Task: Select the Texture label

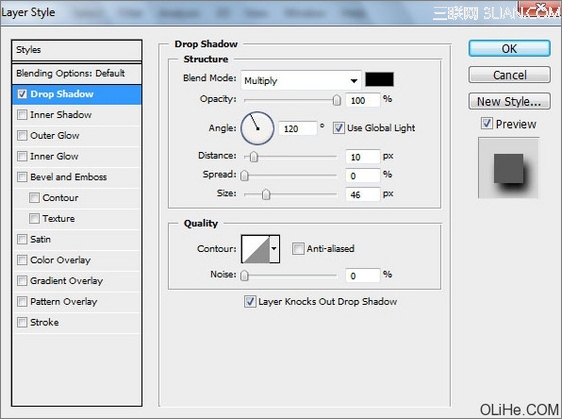Action: [59, 218]
